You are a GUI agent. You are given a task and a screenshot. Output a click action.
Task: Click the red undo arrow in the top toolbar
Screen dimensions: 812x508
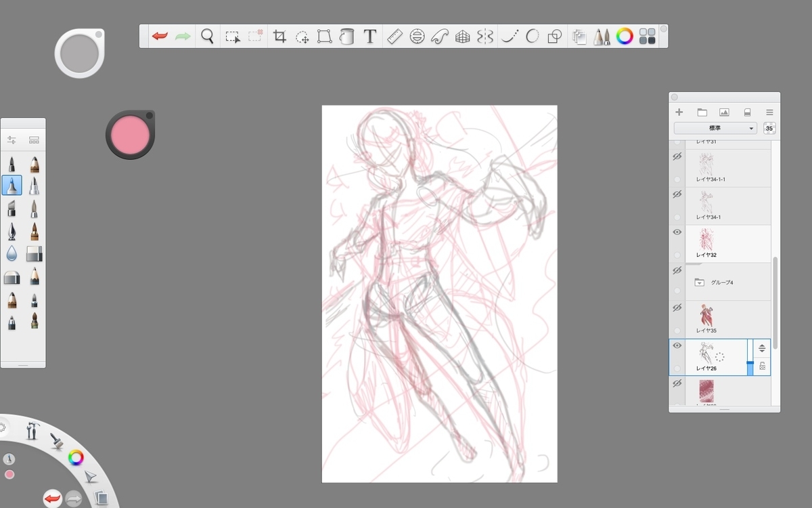coord(160,36)
